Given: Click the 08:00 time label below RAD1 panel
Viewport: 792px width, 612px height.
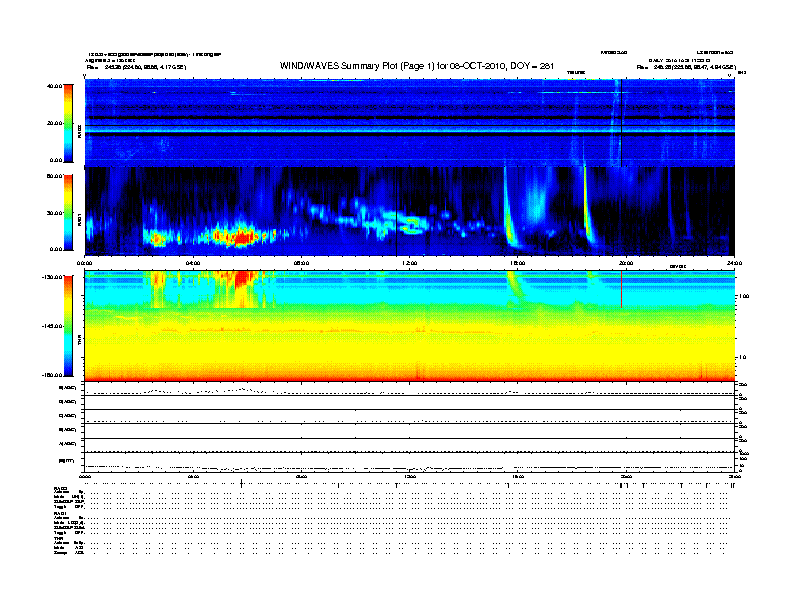Looking at the screenshot, I should pos(302,263).
